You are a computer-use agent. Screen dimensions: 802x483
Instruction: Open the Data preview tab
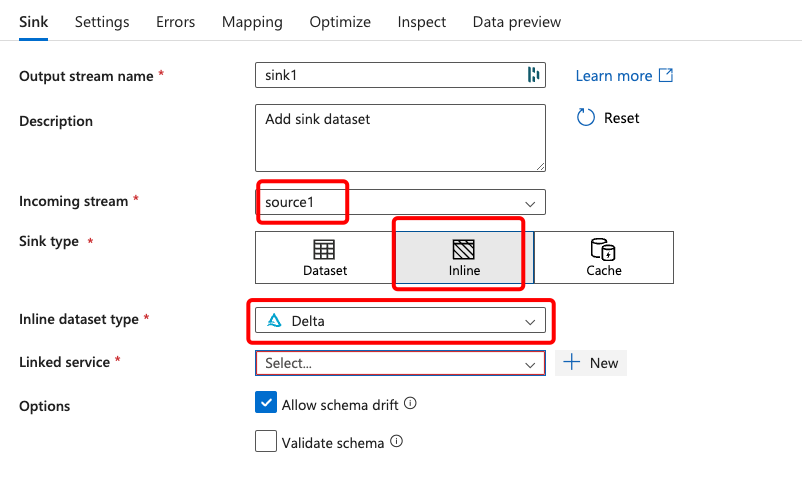coord(517,22)
